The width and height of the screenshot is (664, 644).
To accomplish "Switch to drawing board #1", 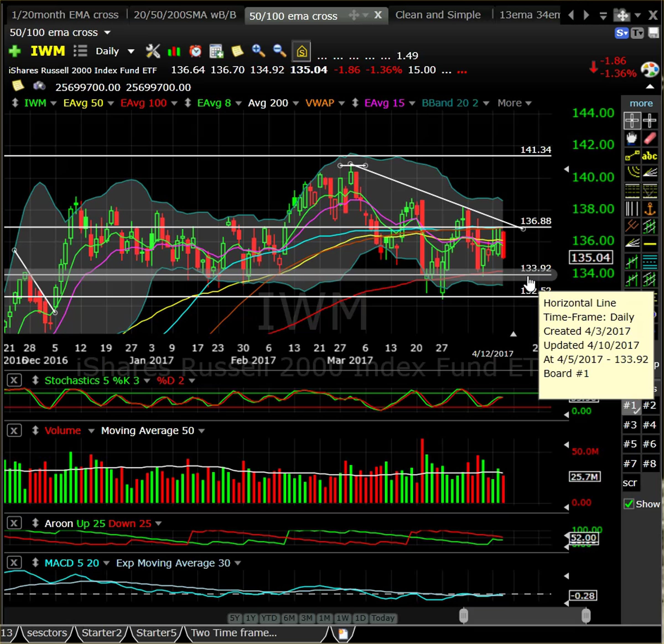I will tap(631, 405).
